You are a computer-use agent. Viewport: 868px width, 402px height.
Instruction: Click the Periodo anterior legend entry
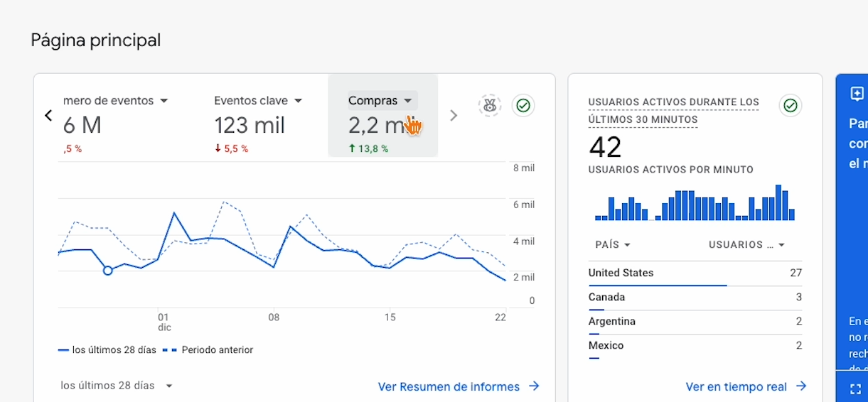[208, 350]
